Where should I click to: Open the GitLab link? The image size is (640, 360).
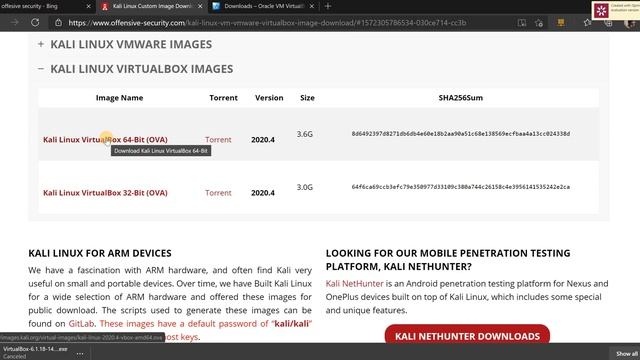[x=81, y=324]
